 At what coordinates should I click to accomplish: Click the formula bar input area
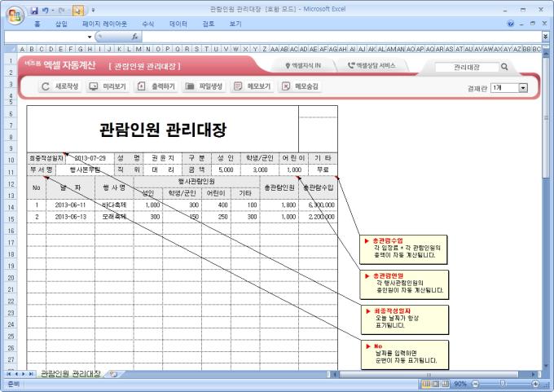(x=341, y=37)
